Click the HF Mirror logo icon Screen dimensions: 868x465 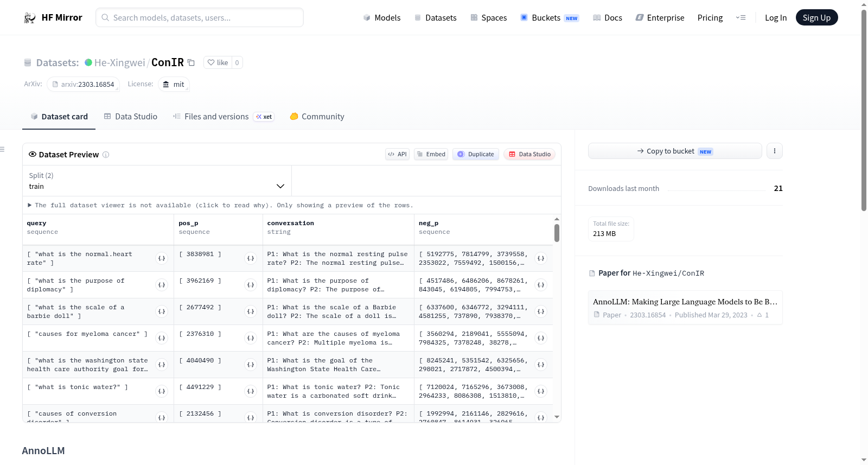[x=30, y=18]
